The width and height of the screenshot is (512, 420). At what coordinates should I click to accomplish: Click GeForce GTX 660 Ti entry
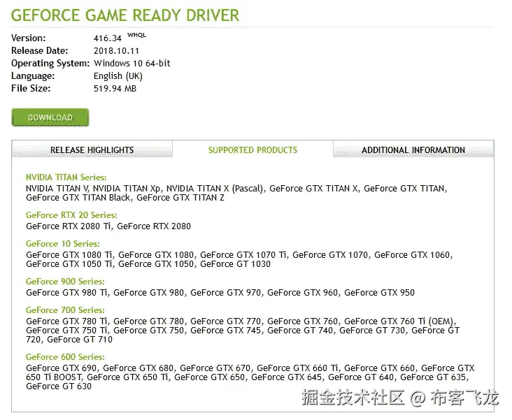[x=297, y=368]
